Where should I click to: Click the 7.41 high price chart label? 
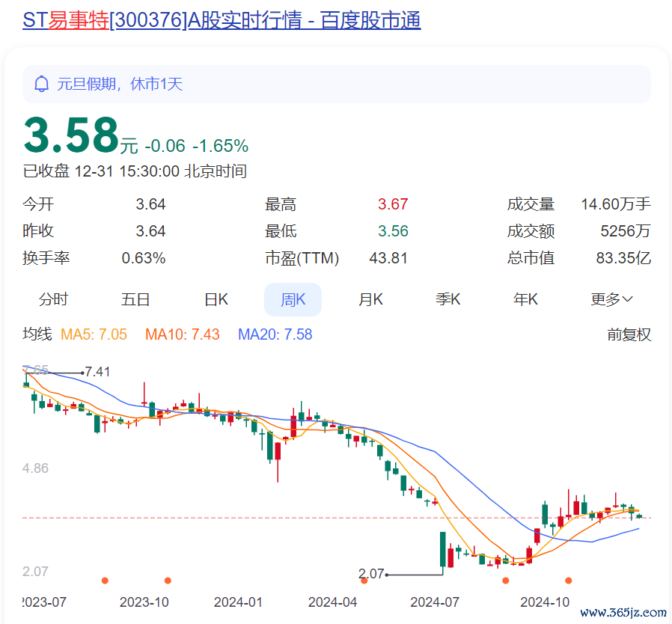coord(97,372)
